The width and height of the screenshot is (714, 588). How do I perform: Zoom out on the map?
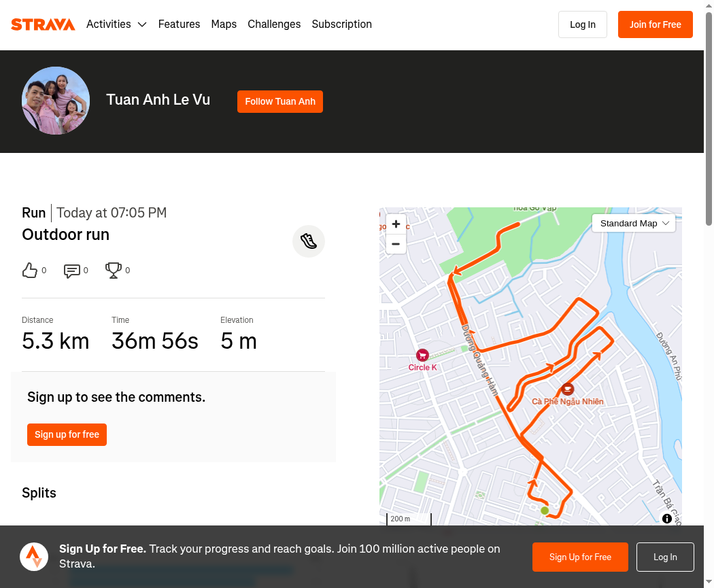[396, 244]
